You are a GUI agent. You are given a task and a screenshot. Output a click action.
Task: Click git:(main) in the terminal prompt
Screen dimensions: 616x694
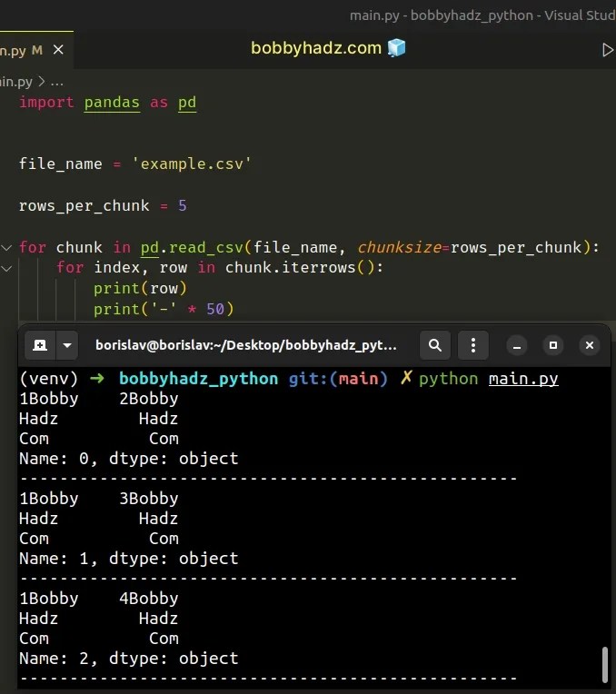(x=338, y=379)
